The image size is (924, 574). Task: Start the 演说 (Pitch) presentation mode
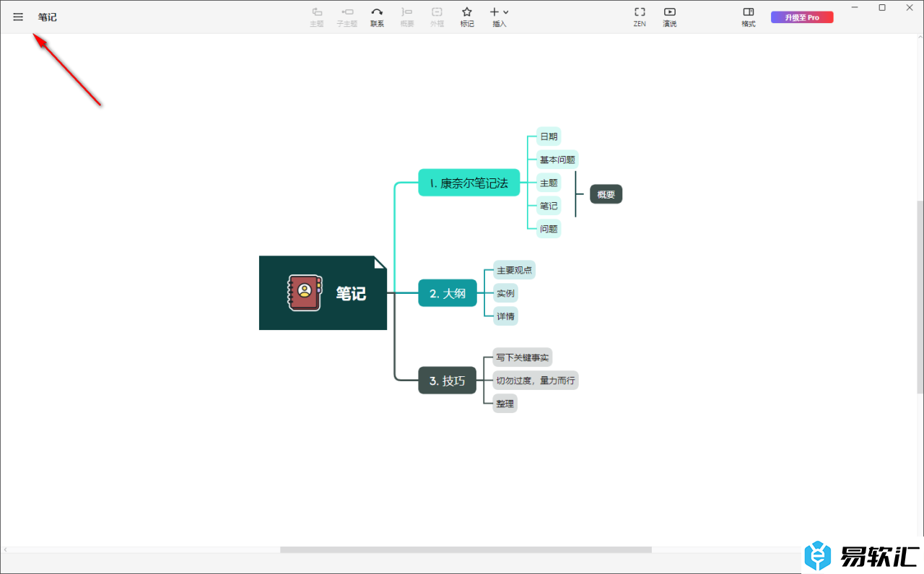[x=670, y=17]
